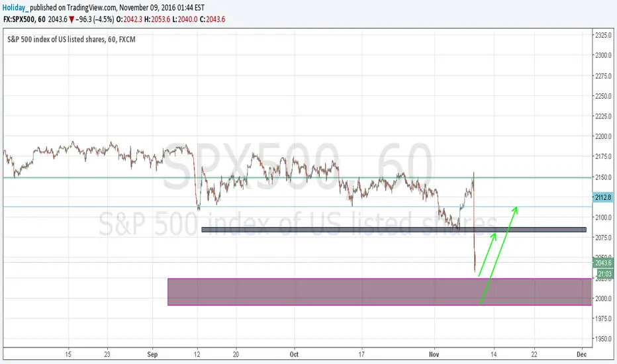The height and width of the screenshot is (364, 617).
Task: Select the shorter green arrow drawing
Action: [487, 255]
